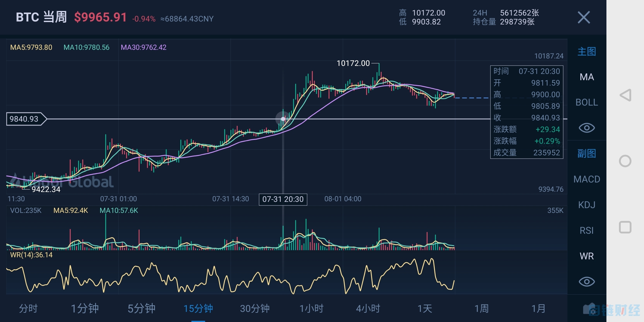Tap the 涨跌幅 +0.29% row in tooltip

527,141
